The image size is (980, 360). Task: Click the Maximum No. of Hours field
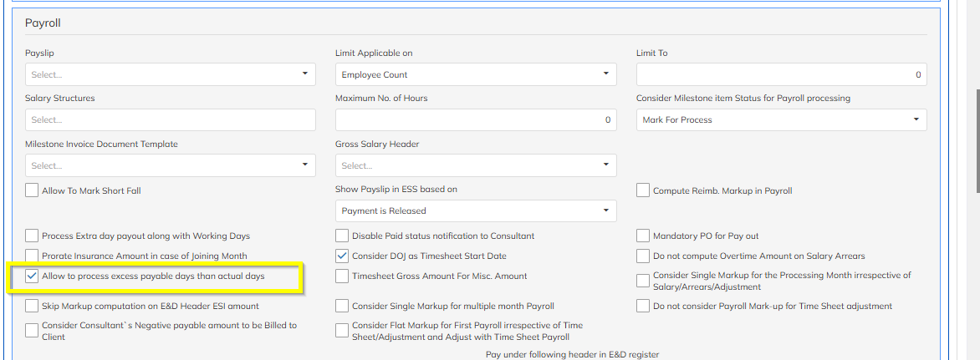pyautogui.click(x=476, y=119)
